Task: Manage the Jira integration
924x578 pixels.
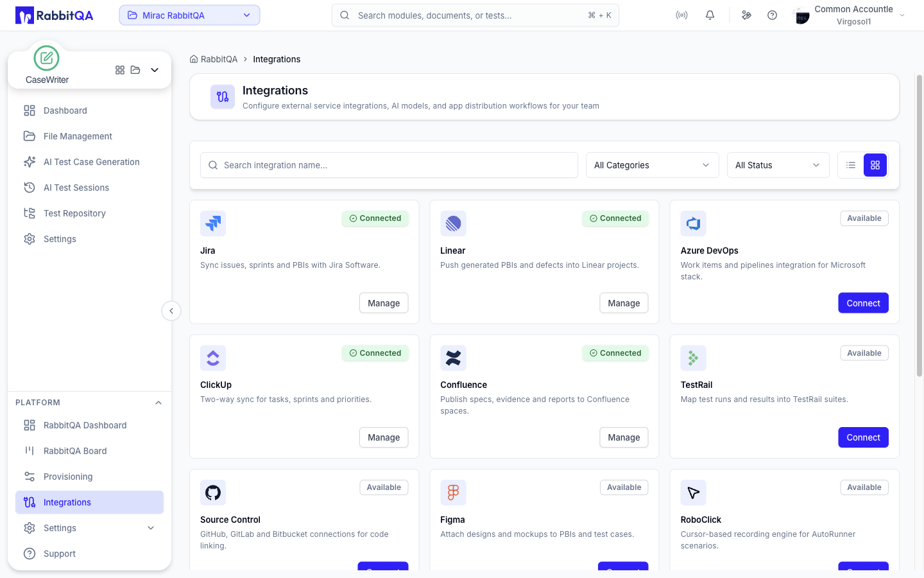Action: [x=384, y=303]
